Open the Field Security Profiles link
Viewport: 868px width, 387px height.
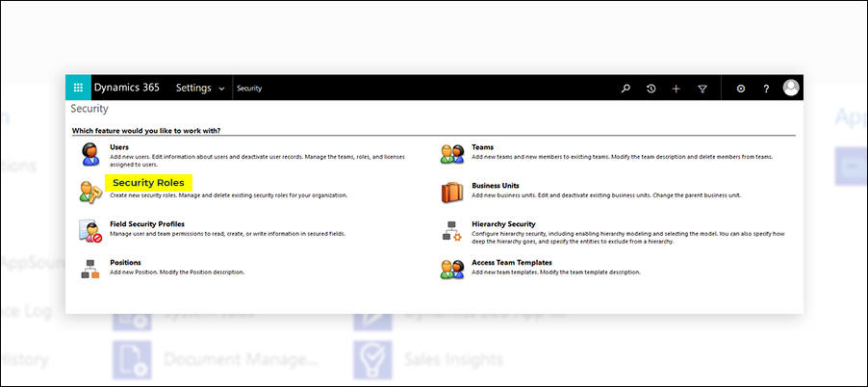pyautogui.click(x=146, y=224)
